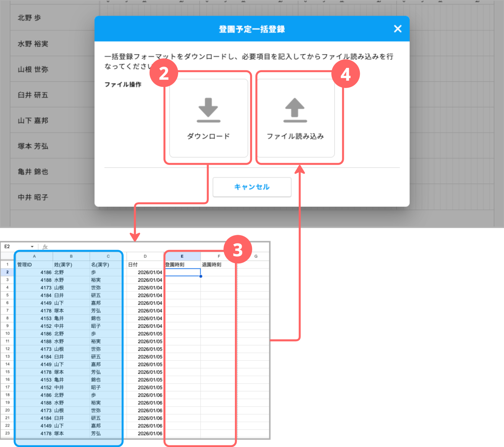Click the download arrow icon
This screenshot has width=504, height=447.
(208, 110)
